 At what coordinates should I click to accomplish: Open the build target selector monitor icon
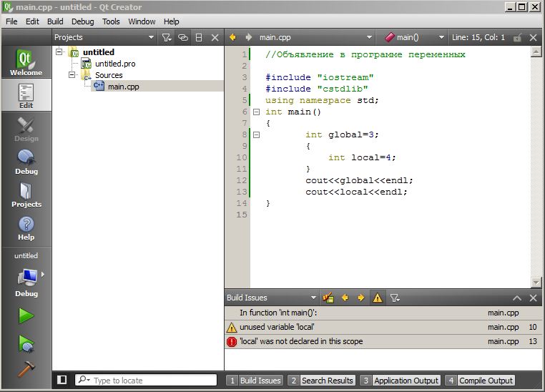pos(27,278)
